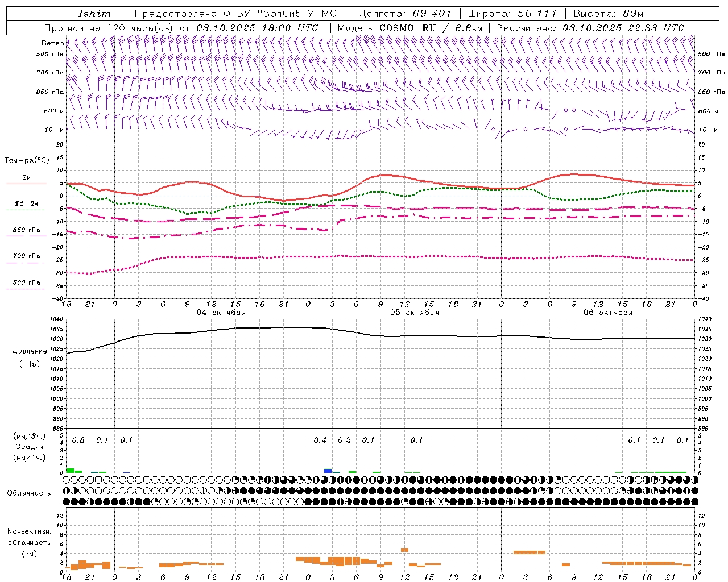
Task: Click the 0.8 precipitation amount value
Action: (78, 440)
